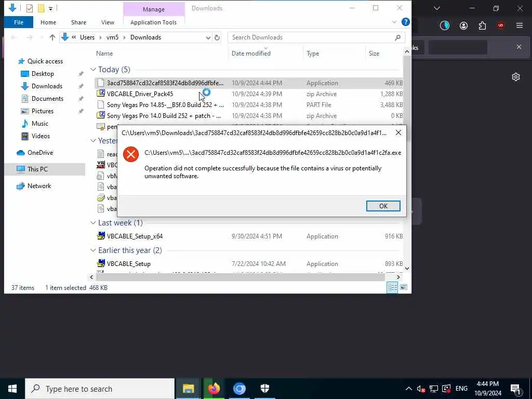Screen dimensions: 532x399
Task: Open the customize Quick Access Toolbar dropdown
Action: click(x=50, y=8)
